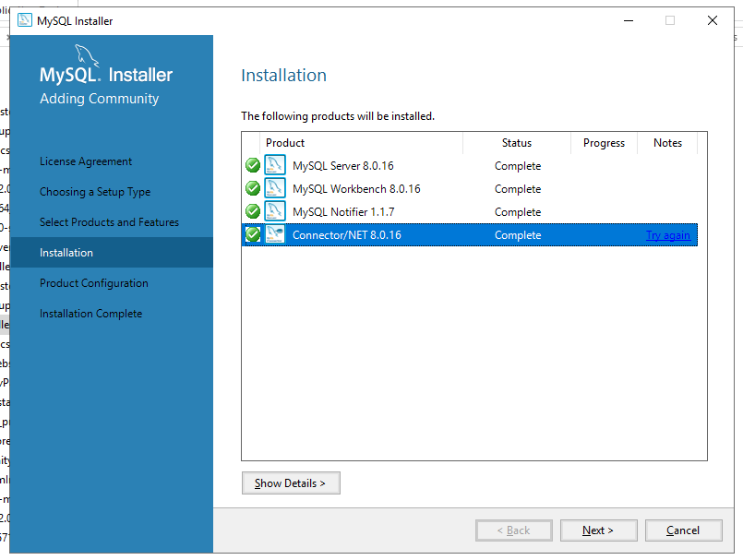Viewport: 743px width, 560px height.
Task: Click Complete status of MySQL Workbench
Action: [x=518, y=189]
